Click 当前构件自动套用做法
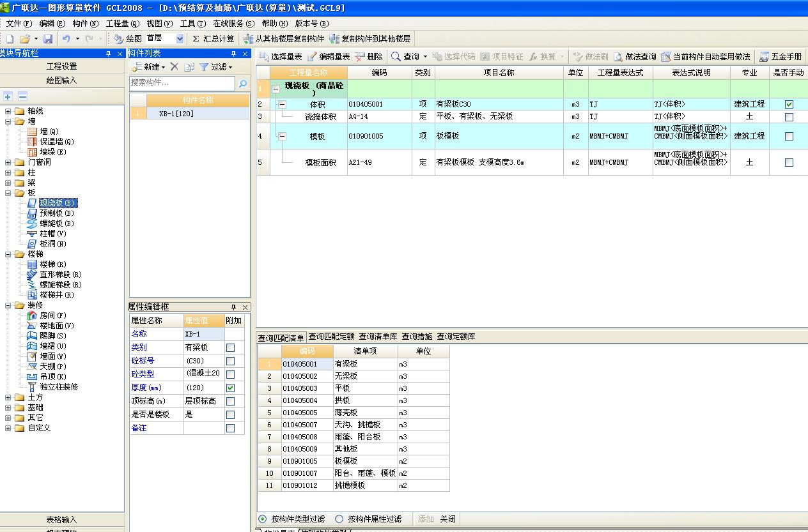 tap(706, 57)
